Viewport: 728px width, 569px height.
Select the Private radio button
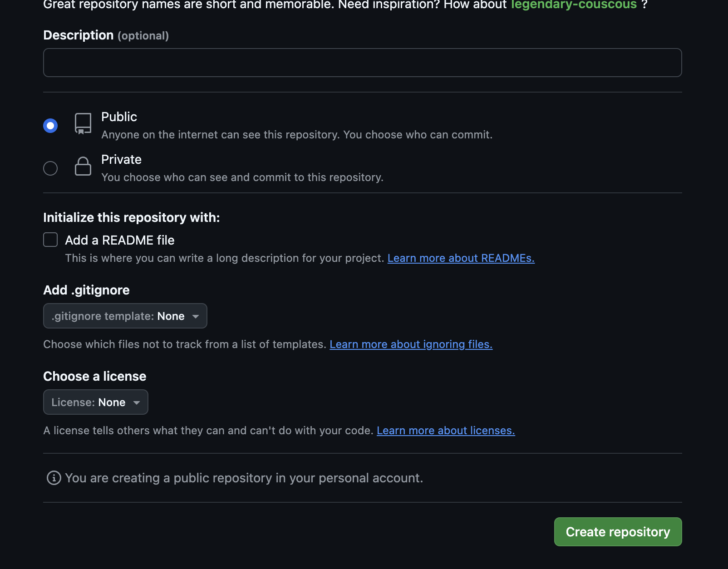tap(50, 168)
